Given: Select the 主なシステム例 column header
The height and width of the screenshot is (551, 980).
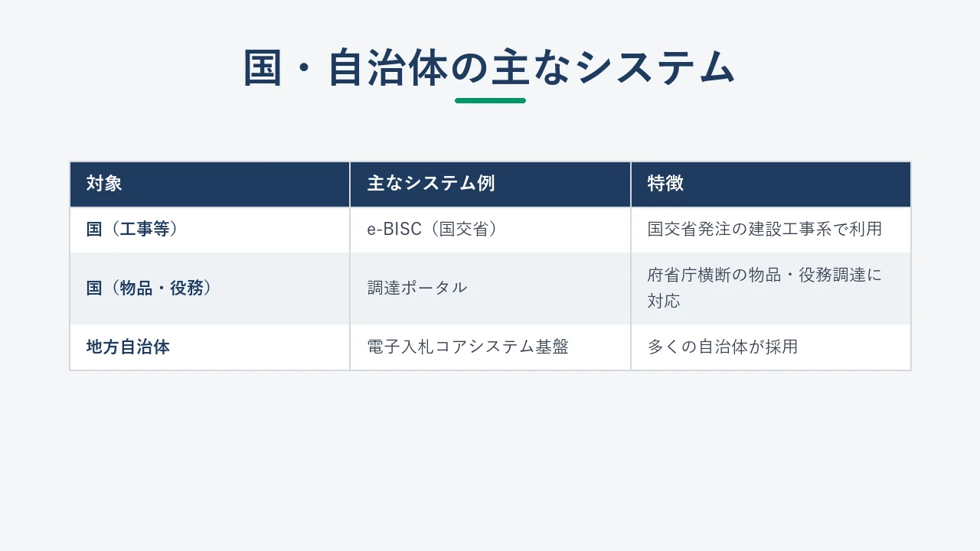Looking at the screenshot, I should coord(490,184).
